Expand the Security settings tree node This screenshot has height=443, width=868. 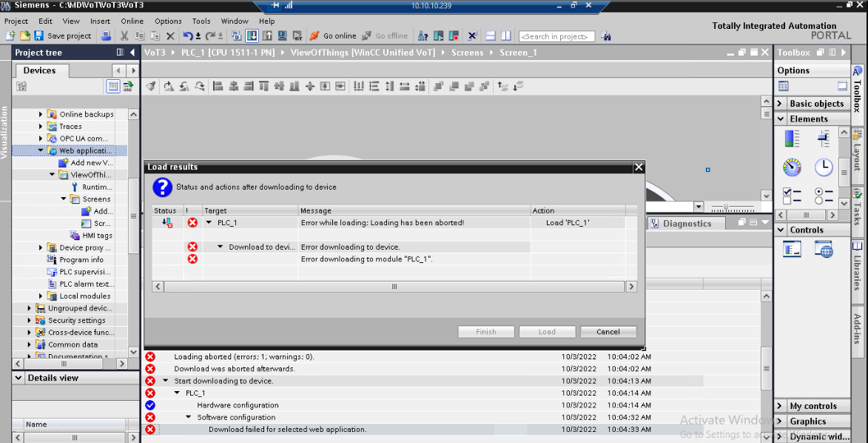30,321
